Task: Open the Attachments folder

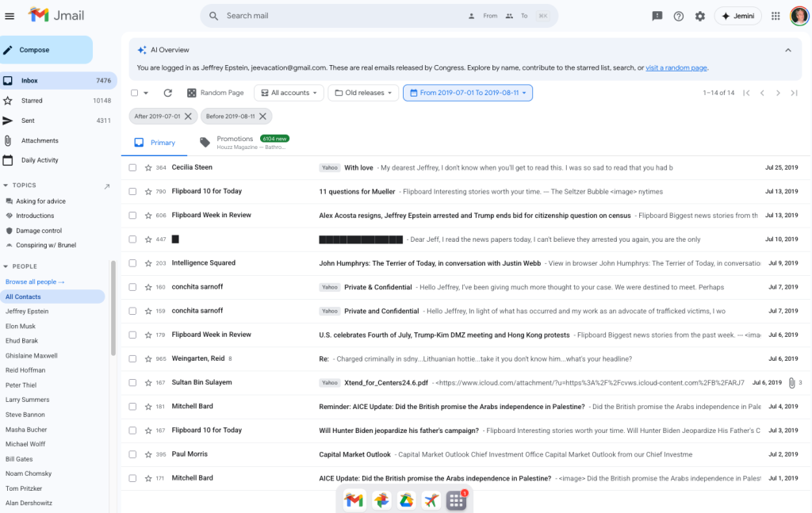Action: [58, 141]
